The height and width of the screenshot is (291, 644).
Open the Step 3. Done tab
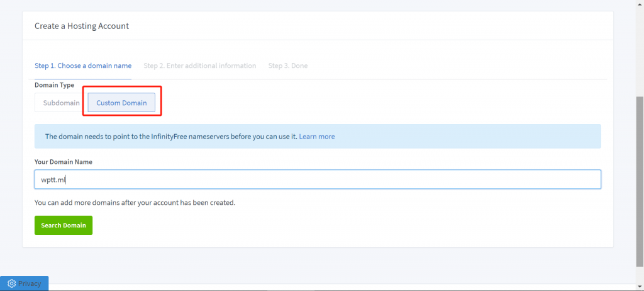pos(287,66)
